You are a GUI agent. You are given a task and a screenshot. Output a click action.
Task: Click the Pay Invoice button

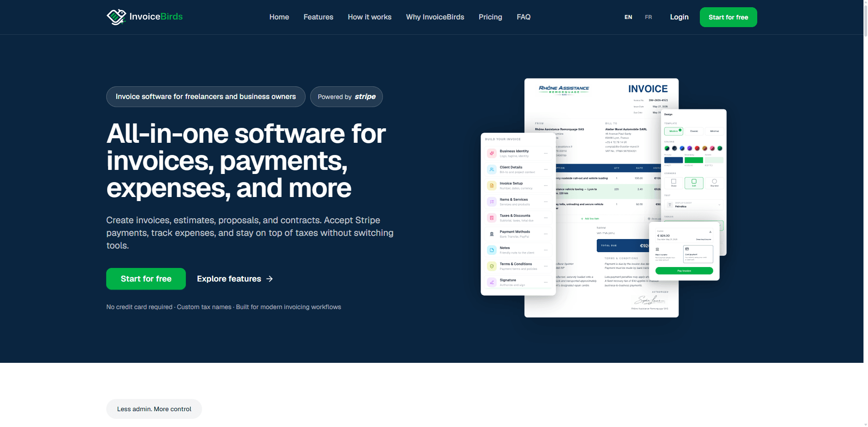(x=684, y=271)
